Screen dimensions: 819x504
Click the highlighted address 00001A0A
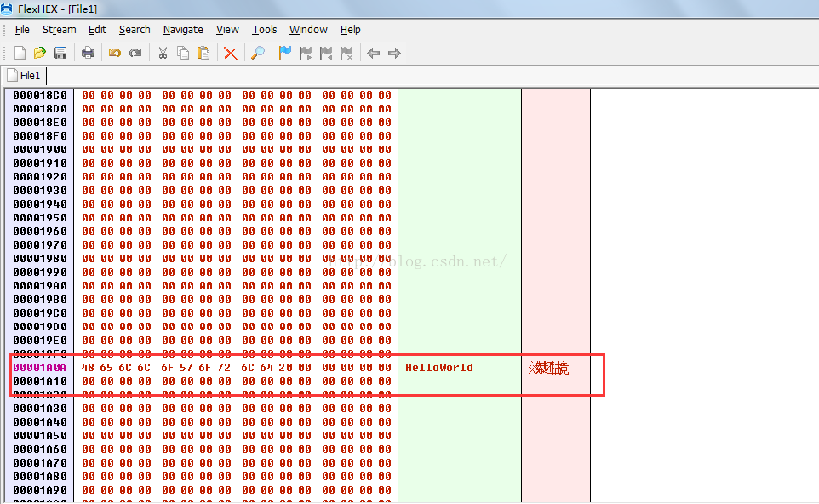pos(40,368)
